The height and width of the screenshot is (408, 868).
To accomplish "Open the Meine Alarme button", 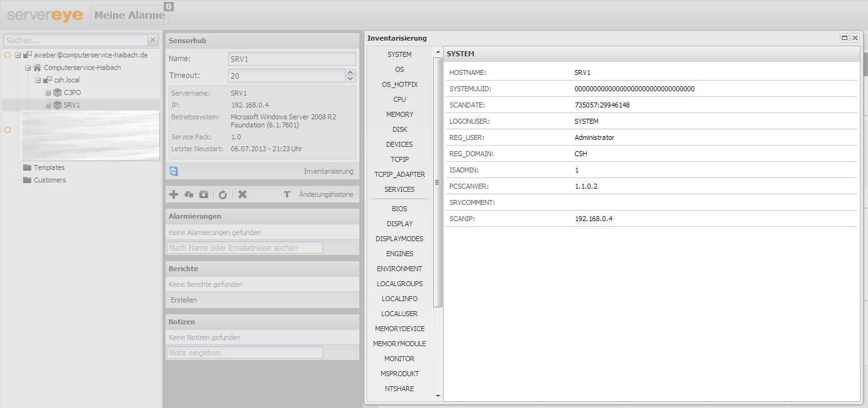I will 129,15.
